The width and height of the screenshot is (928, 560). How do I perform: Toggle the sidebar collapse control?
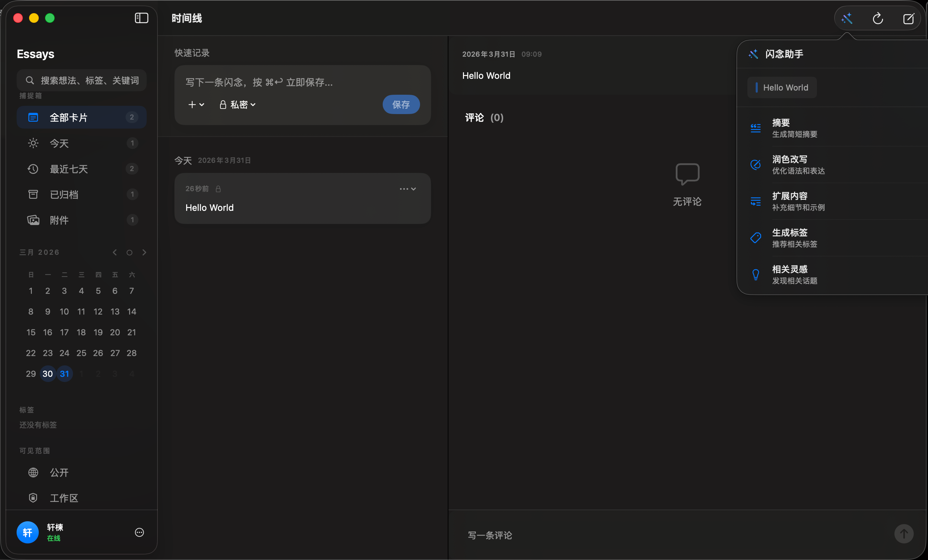pyautogui.click(x=141, y=18)
